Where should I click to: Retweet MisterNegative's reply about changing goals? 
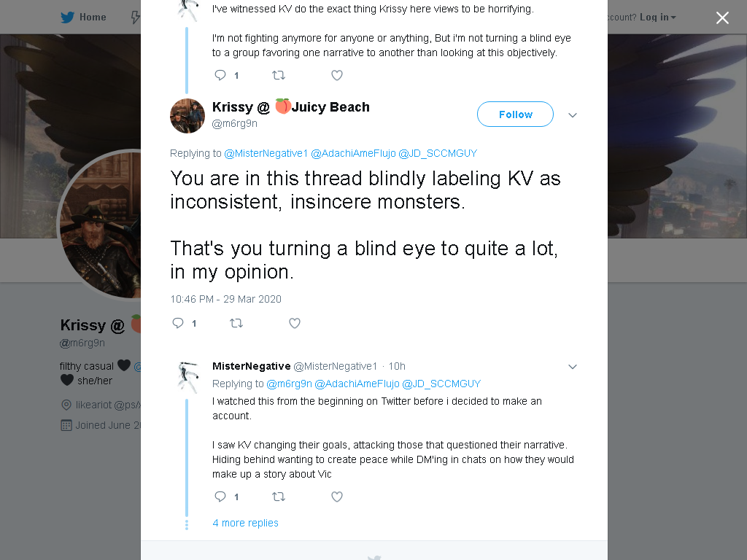click(x=279, y=497)
